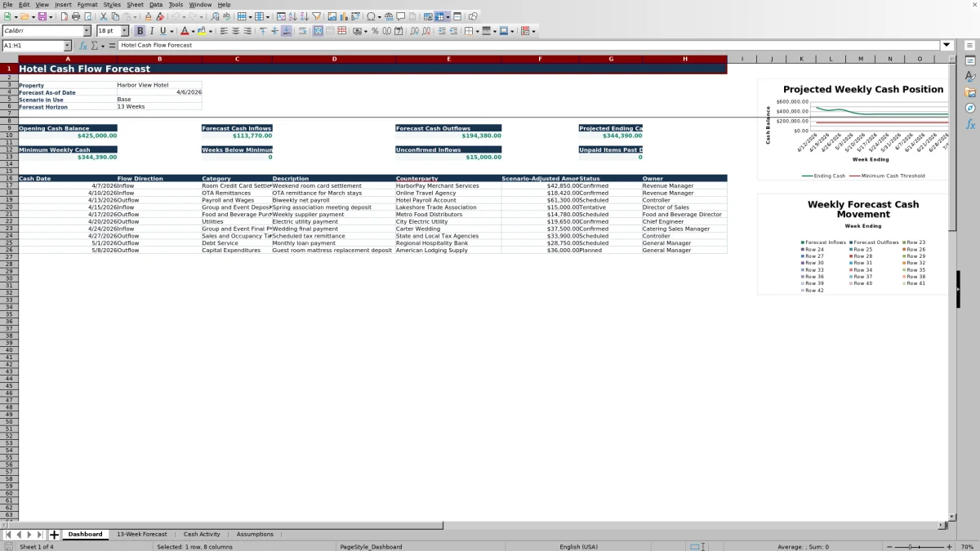Click the formula input line
Image resolution: width=980 pixels, height=551 pixels.
(x=529, y=46)
